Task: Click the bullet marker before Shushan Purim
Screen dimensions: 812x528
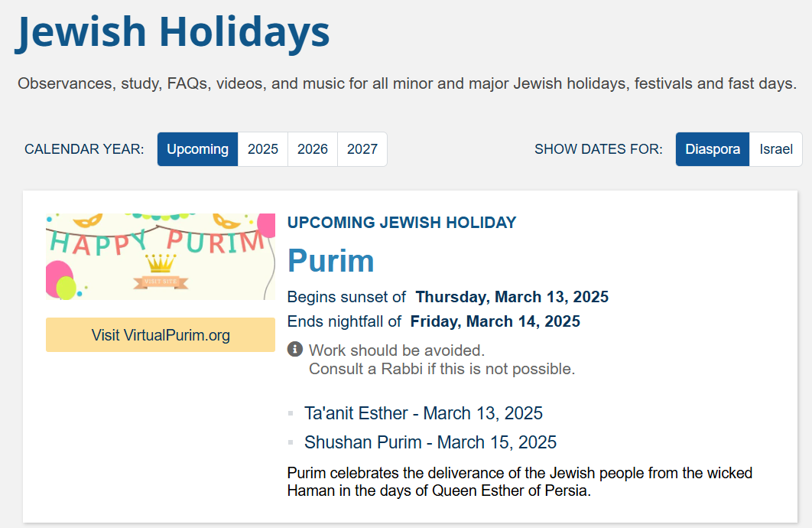Action: tap(291, 442)
